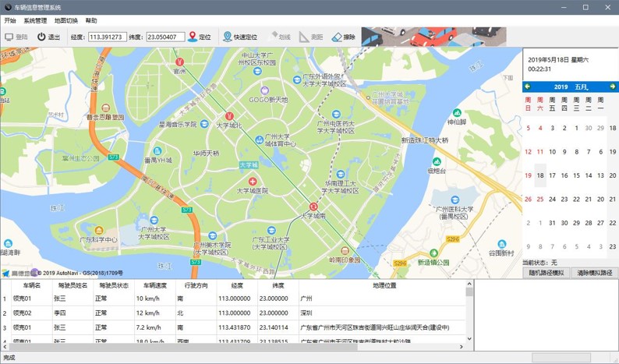Viewport: 619px width, 364px height.
Task: Click the 官洲 metro station icon on the map
Action: [x=179, y=62]
